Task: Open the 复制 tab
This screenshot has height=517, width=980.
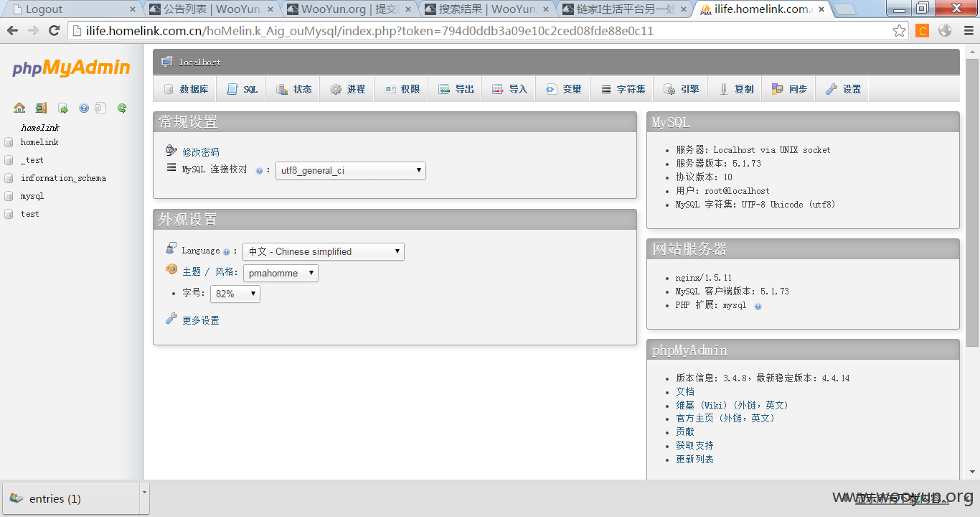Action: pyautogui.click(x=735, y=89)
